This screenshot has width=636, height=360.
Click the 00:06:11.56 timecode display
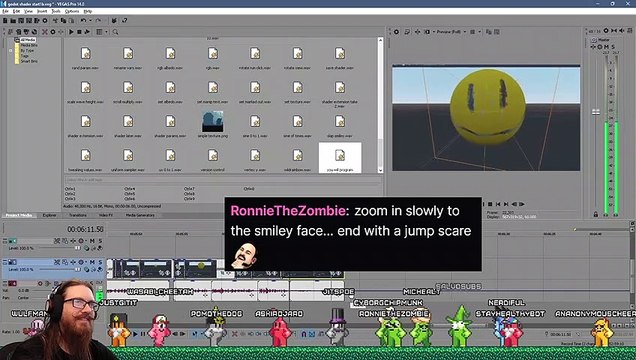(85, 229)
